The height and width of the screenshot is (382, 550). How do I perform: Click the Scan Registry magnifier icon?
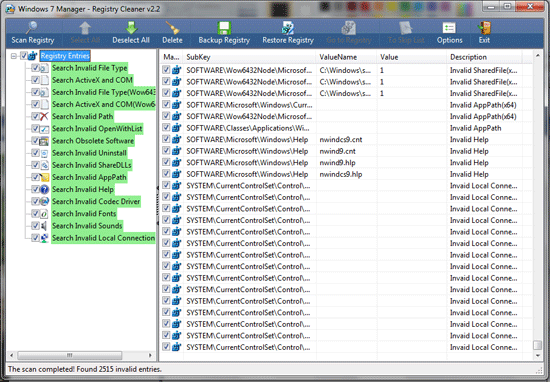click(x=32, y=27)
